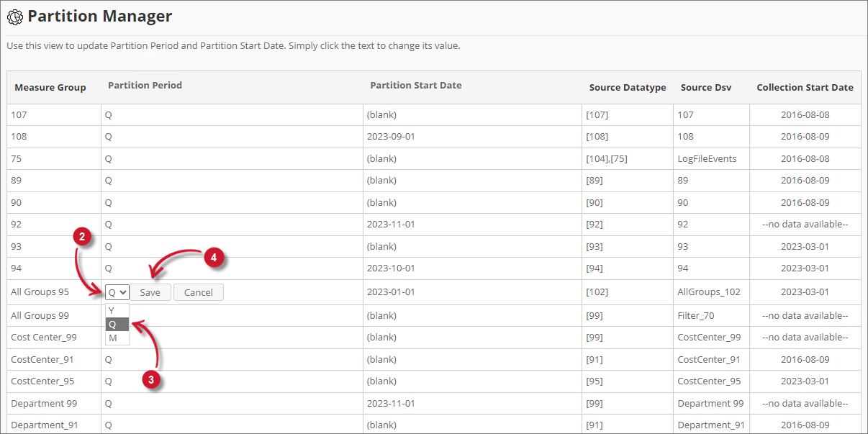Screen dimensions: 868x434
Task: Click the Save button
Action: (150, 291)
